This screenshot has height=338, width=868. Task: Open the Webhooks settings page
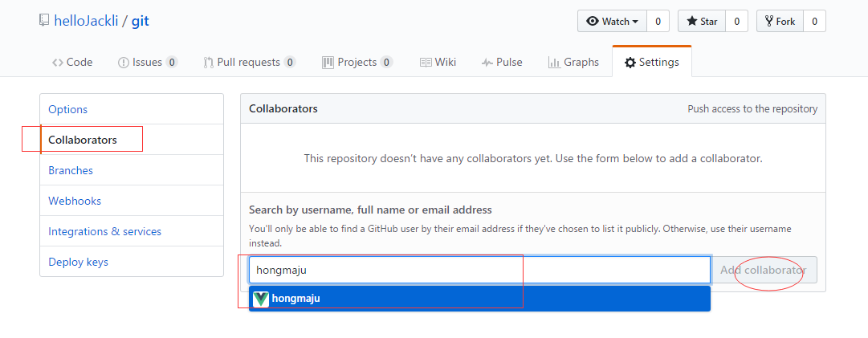click(132, 200)
